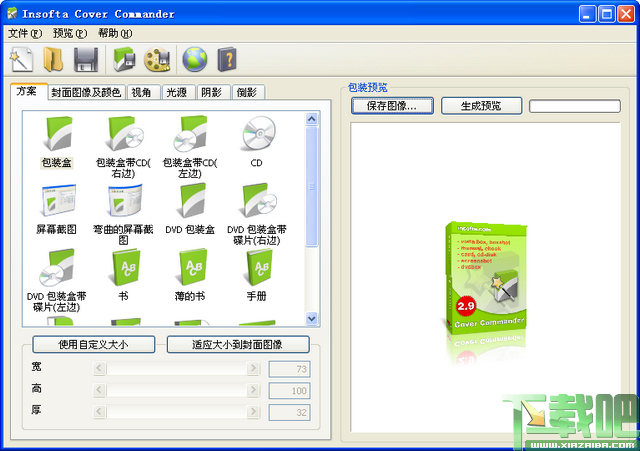
Task: Click the 宽 value field showing 73
Action: click(289, 369)
